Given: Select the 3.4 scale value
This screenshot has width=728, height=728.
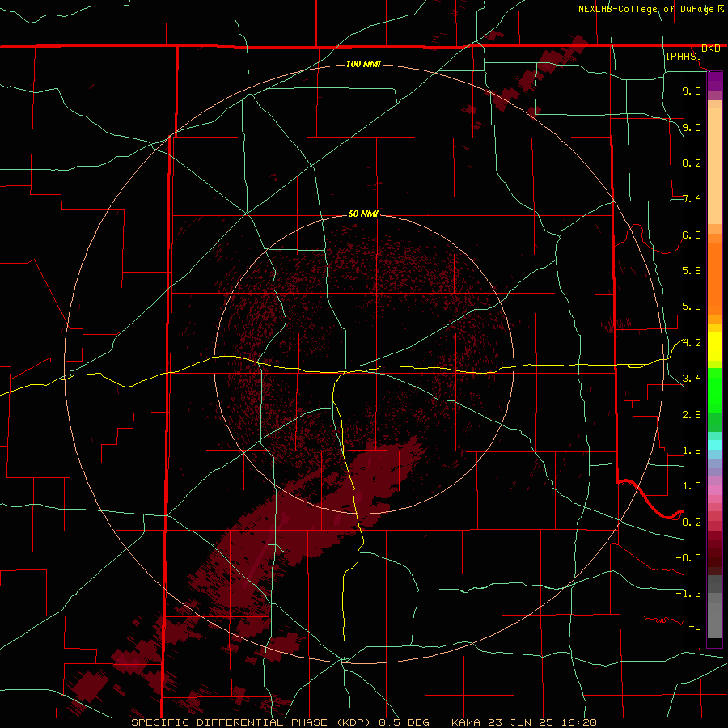Looking at the screenshot, I should click(x=692, y=379).
